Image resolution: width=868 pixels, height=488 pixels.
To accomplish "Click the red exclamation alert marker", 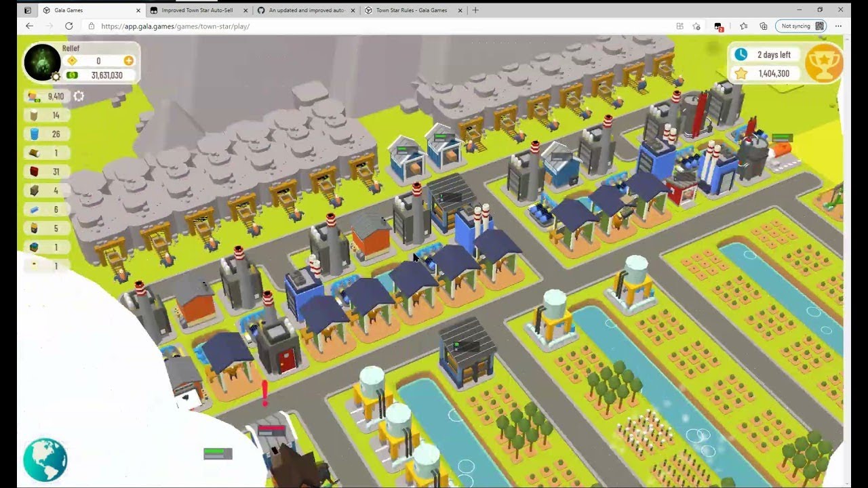I will [264, 392].
